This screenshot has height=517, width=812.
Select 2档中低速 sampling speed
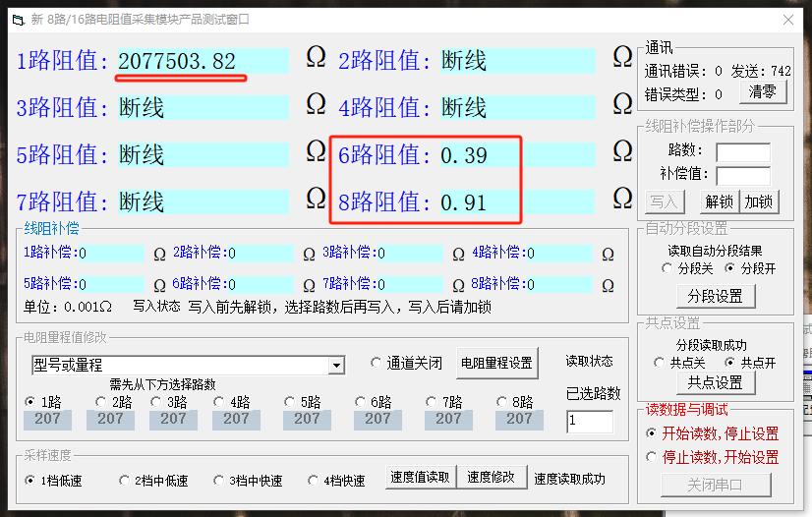tap(124, 481)
